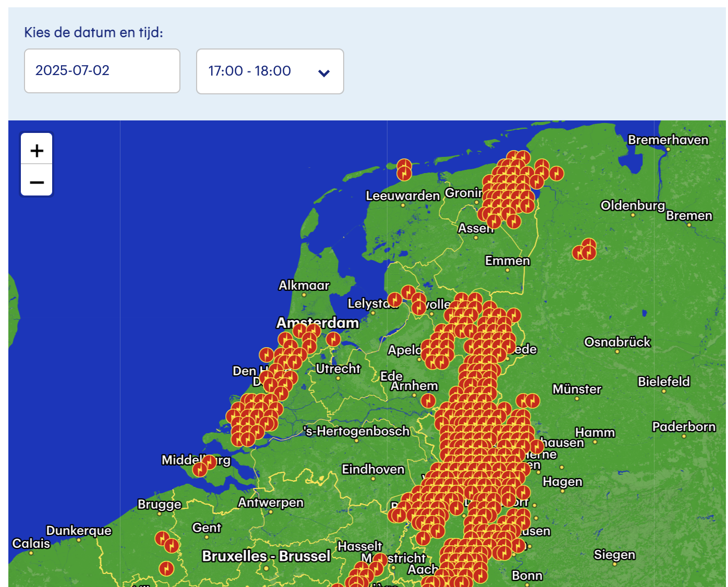This screenshot has width=728, height=587.
Task: Zoom in on the lightning map
Action: coord(37,150)
